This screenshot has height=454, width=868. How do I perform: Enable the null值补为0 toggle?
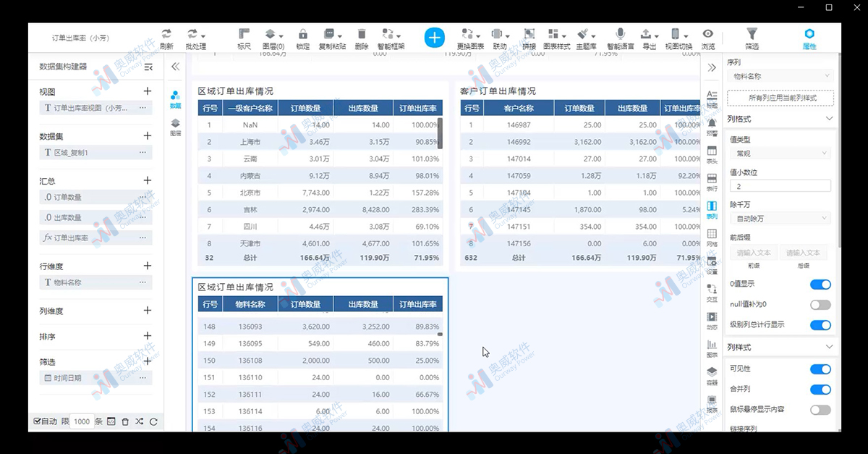click(820, 306)
